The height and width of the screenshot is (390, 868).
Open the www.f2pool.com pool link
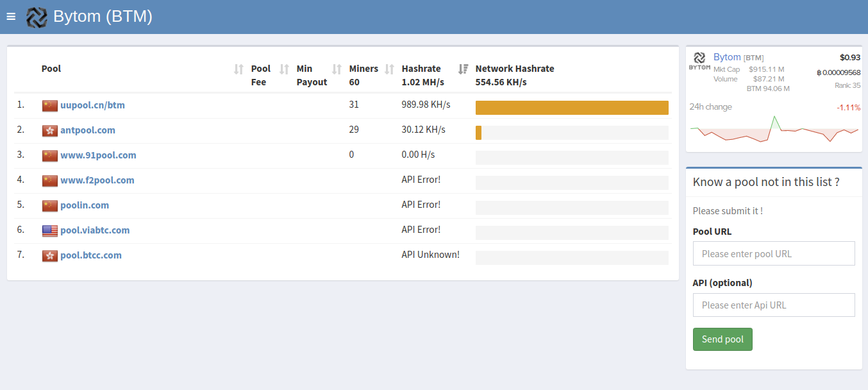[97, 180]
